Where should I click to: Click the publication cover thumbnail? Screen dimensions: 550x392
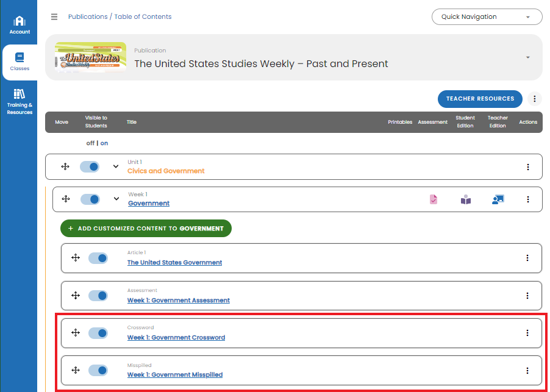[x=90, y=57]
